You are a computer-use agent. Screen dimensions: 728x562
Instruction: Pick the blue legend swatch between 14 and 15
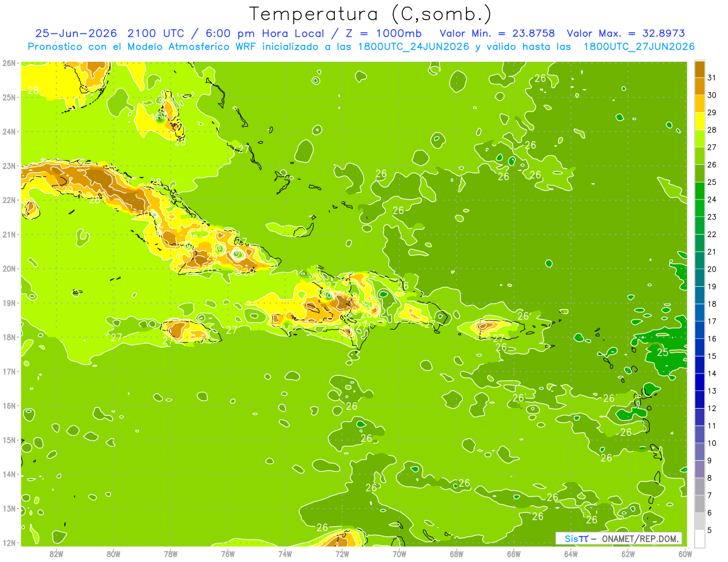[699, 364]
